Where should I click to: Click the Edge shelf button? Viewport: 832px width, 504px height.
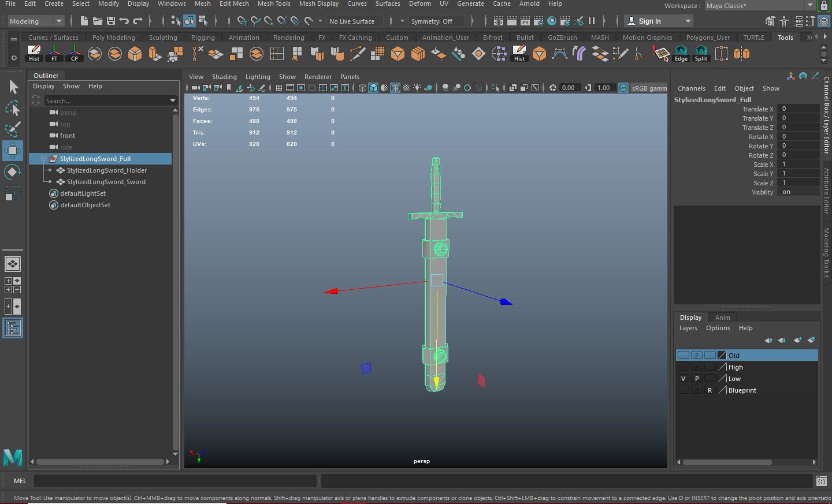[x=681, y=54]
